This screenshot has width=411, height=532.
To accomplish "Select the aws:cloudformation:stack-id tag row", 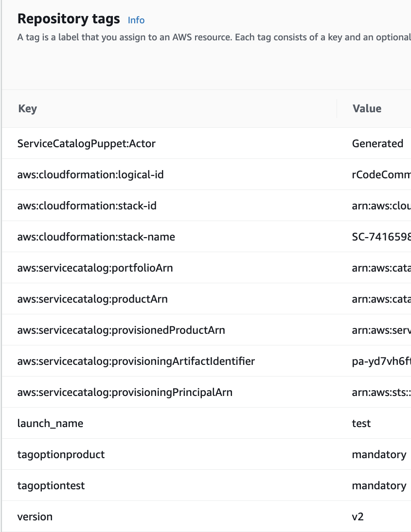I will pyautogui.click(x=87, y=206).
